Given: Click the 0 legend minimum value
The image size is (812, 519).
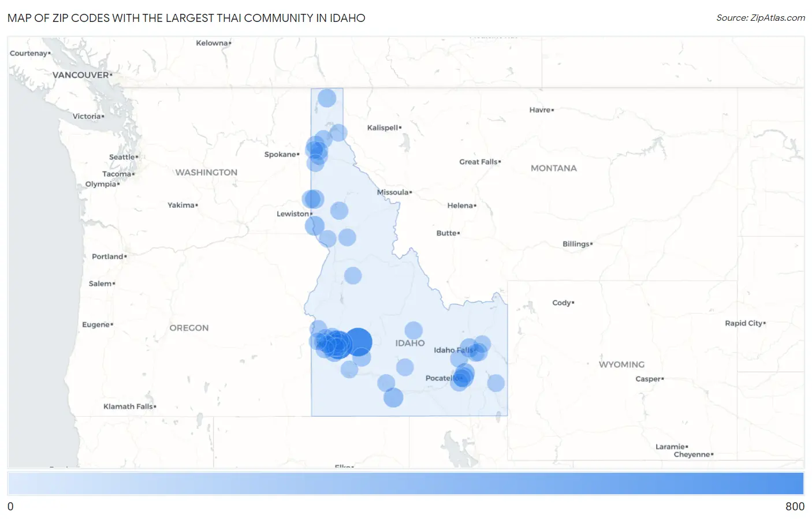Looking at the screenshot, I should pyautogui.click(x=10, y=506).
